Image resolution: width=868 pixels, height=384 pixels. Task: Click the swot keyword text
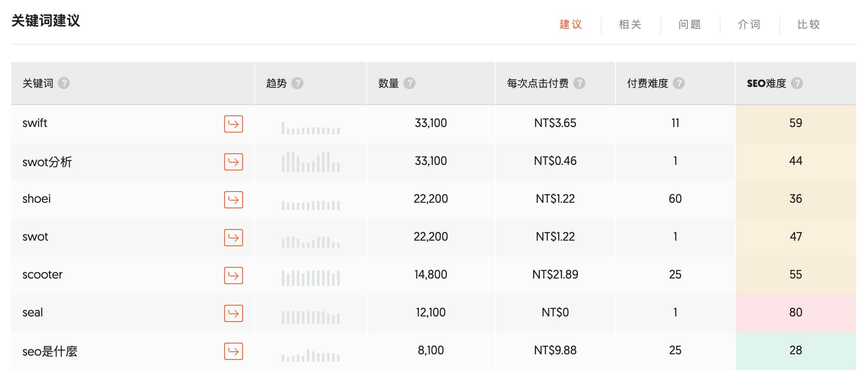[35, 237]
